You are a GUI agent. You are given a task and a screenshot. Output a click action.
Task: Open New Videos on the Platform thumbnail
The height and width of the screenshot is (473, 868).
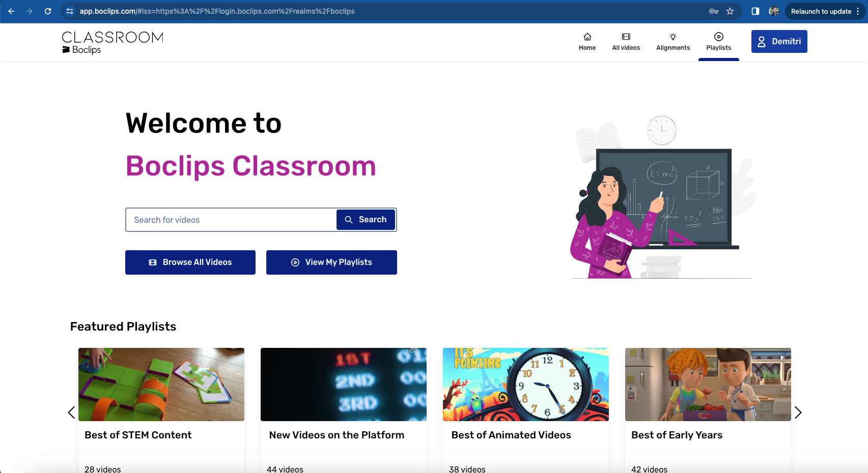(344, 385)
